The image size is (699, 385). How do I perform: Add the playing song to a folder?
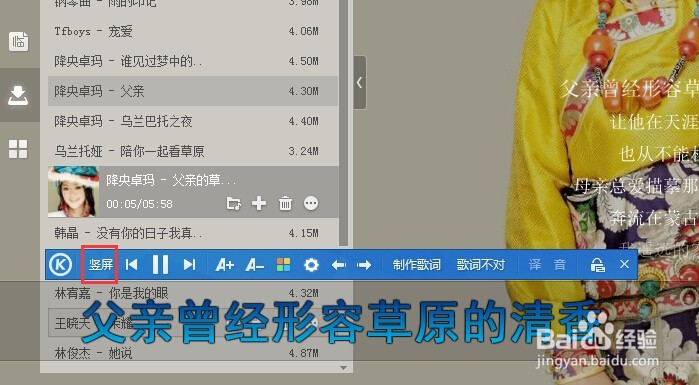point(234,204)
